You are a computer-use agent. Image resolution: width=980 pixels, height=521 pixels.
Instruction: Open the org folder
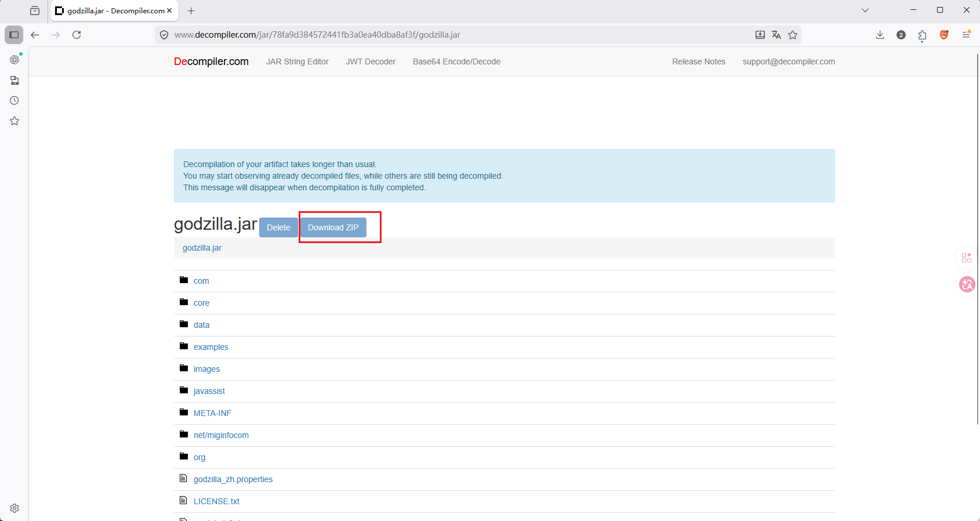coord(199,457)
